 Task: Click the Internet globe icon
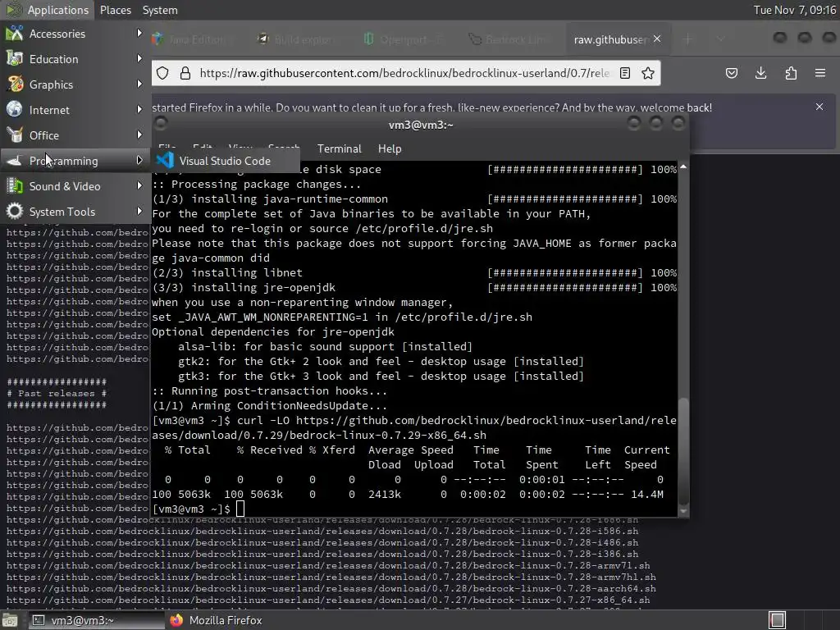[x=15, y=109]
